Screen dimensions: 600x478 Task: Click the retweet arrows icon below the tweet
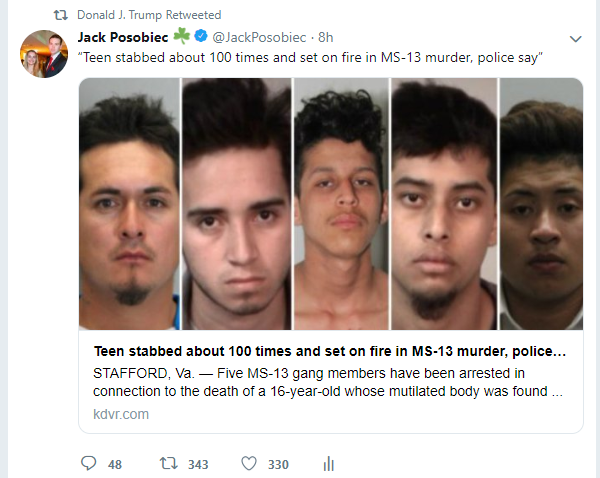pos(168,463)
